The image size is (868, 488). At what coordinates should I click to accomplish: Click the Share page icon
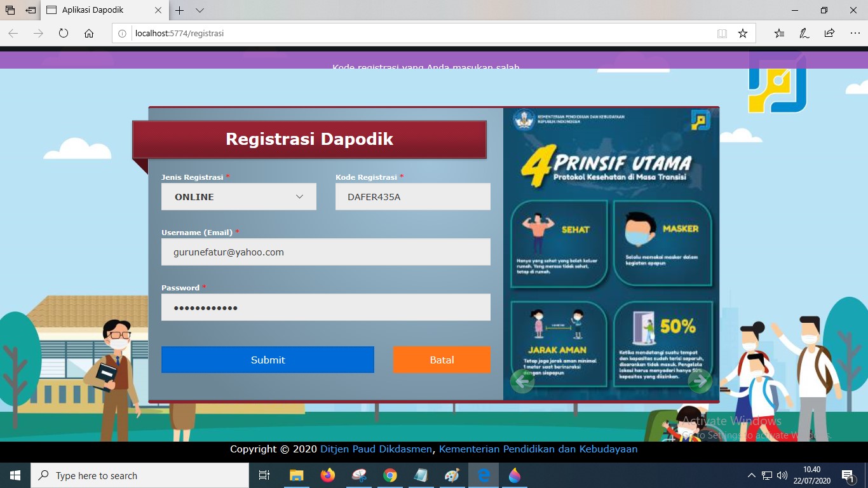point(829,34)
